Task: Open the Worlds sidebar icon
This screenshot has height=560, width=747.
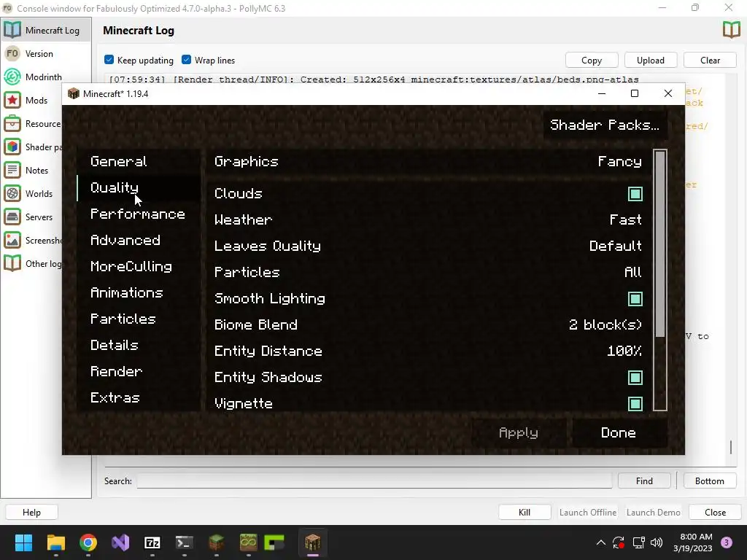Action: 12,193
